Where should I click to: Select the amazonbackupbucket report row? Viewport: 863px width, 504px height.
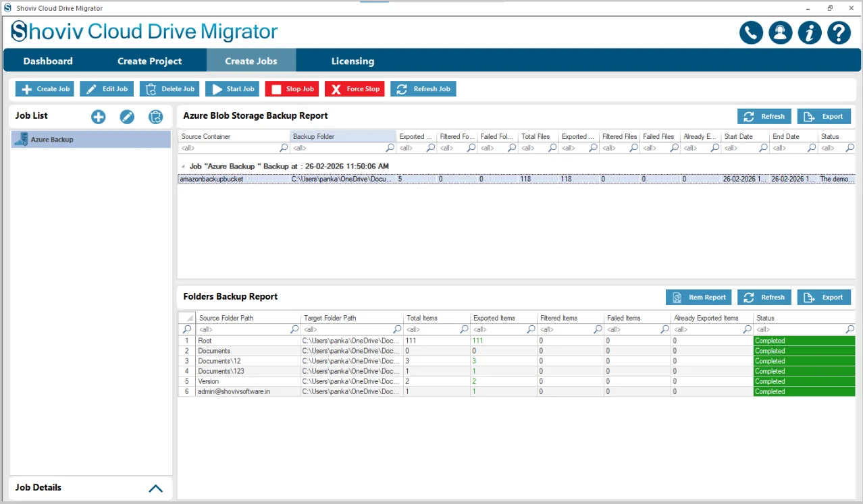516,179
